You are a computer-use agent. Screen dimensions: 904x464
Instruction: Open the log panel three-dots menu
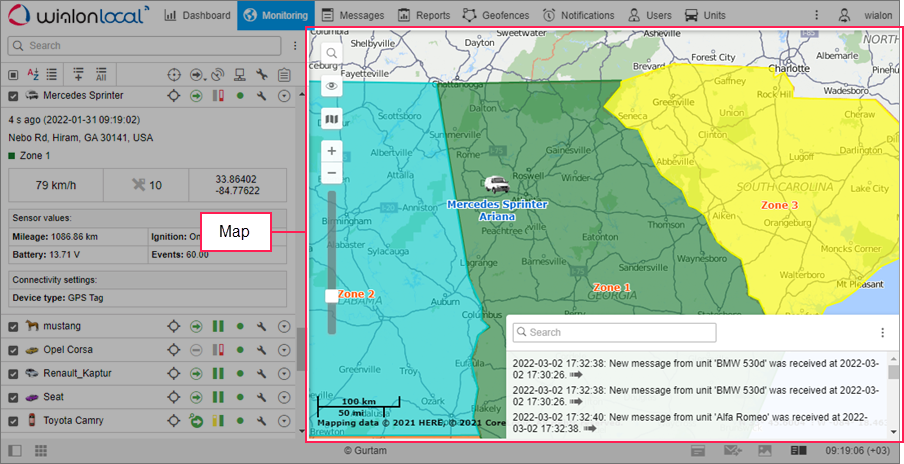[x=882, y=333]
